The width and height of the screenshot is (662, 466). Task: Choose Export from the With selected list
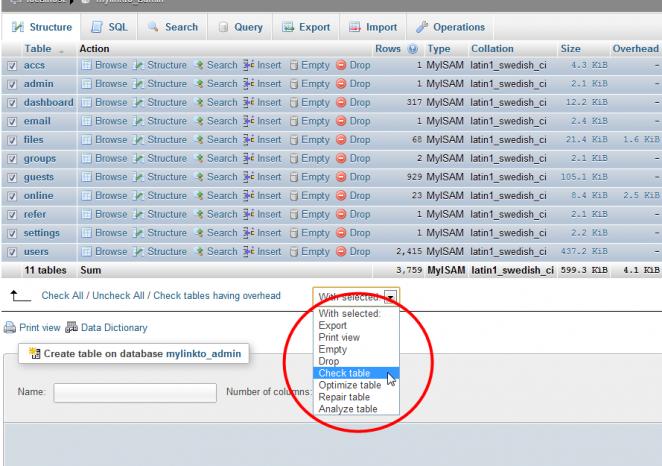(356, 325)
